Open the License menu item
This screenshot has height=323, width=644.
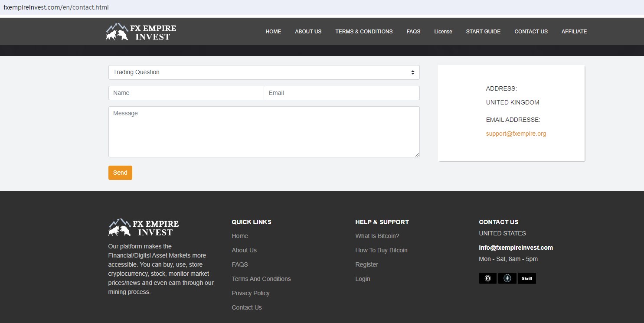443,32
